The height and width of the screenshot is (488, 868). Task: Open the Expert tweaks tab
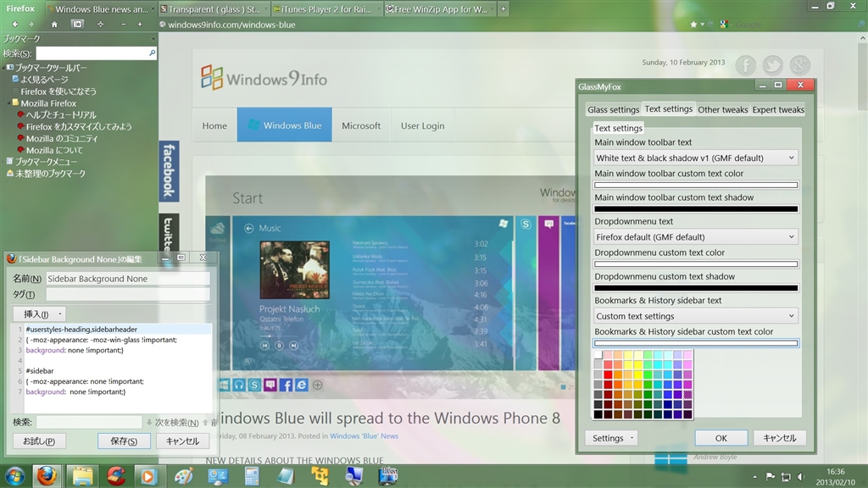click(x=778, y=109)
